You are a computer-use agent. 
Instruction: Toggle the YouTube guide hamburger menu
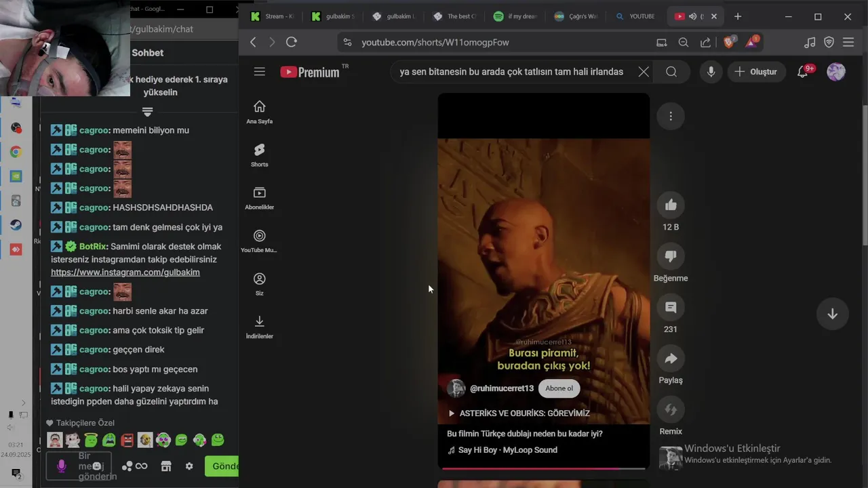tap(259, 71)
